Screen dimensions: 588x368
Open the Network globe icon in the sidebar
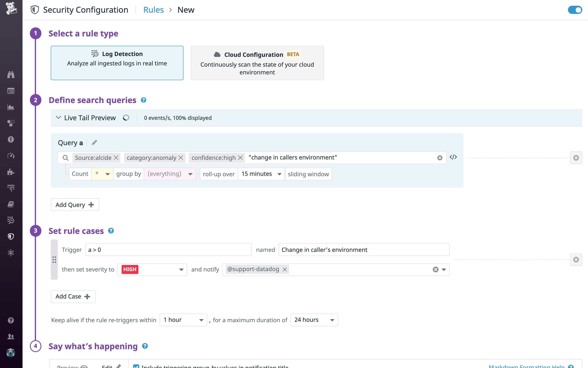[11, 252]
